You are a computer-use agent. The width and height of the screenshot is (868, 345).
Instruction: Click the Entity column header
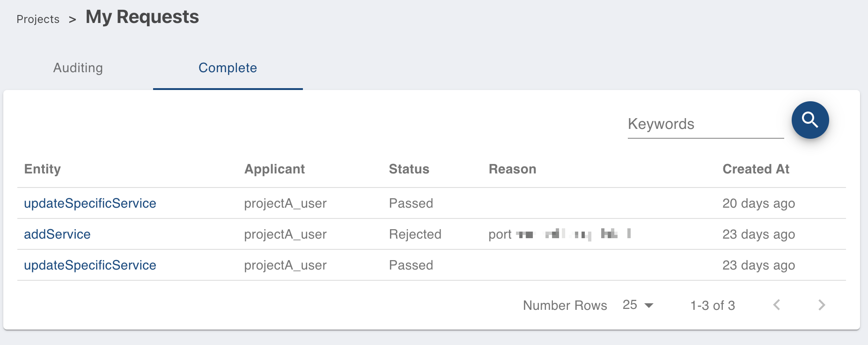point(43,169)
